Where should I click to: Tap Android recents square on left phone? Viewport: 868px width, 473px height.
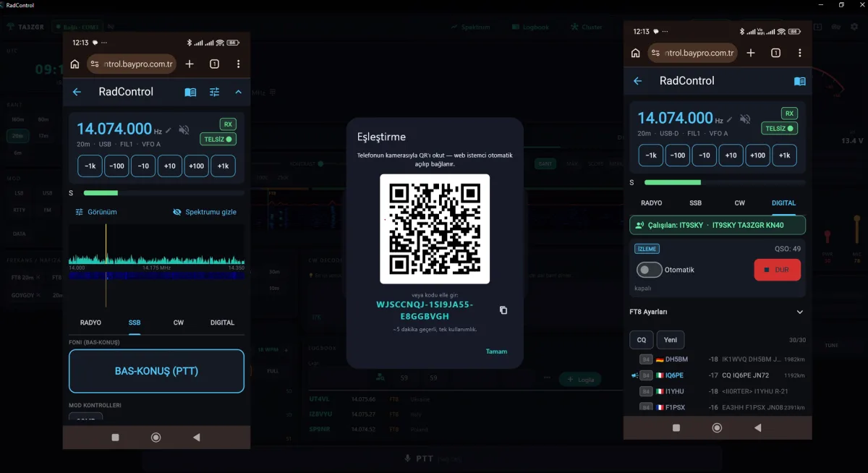pos(115,438)
